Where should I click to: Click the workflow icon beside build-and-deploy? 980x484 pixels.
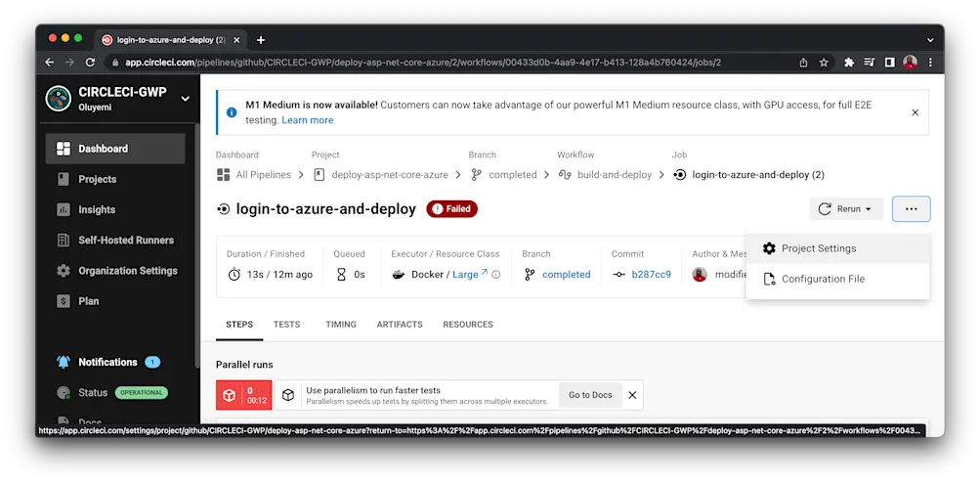coord(565,175)
